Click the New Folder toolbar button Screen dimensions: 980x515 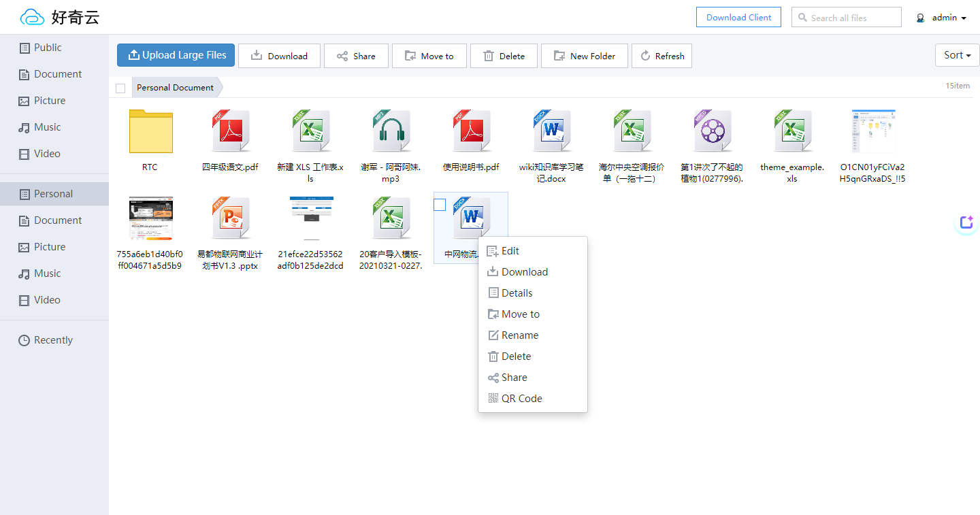(x=585, y=56)
